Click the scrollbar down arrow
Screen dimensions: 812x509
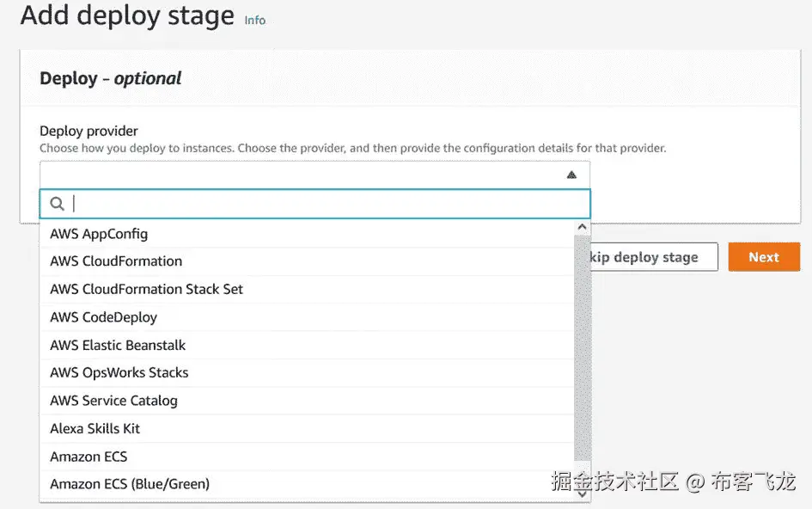[583, 494]
